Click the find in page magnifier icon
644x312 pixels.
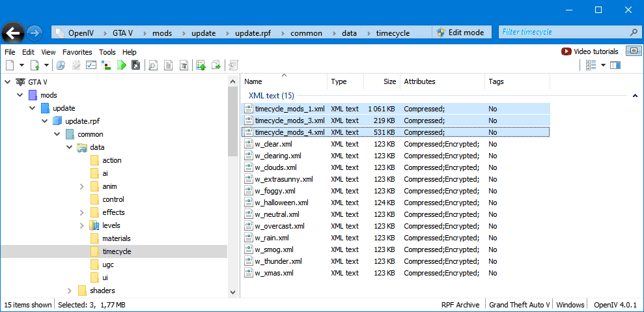153,65
